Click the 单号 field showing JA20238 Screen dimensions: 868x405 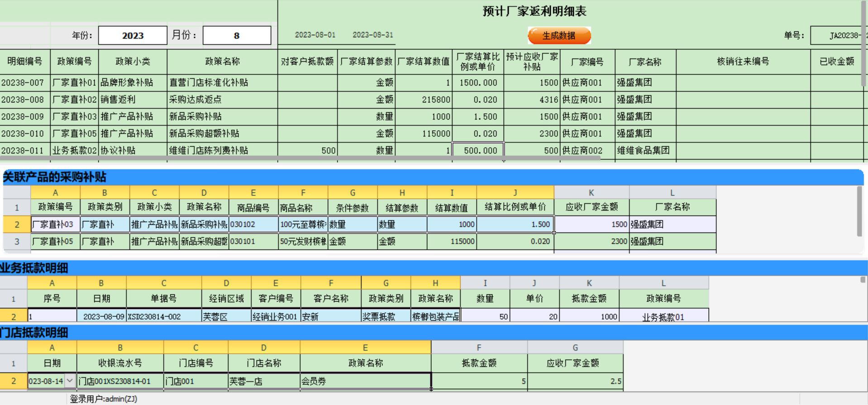[837, 36]
